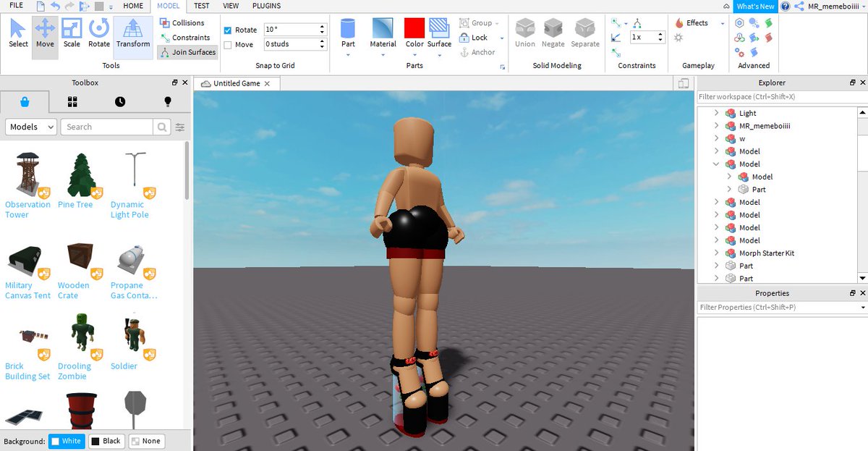Open the Color dropdown arrow
Screen dimensions: 868x451
pos(414,55)
